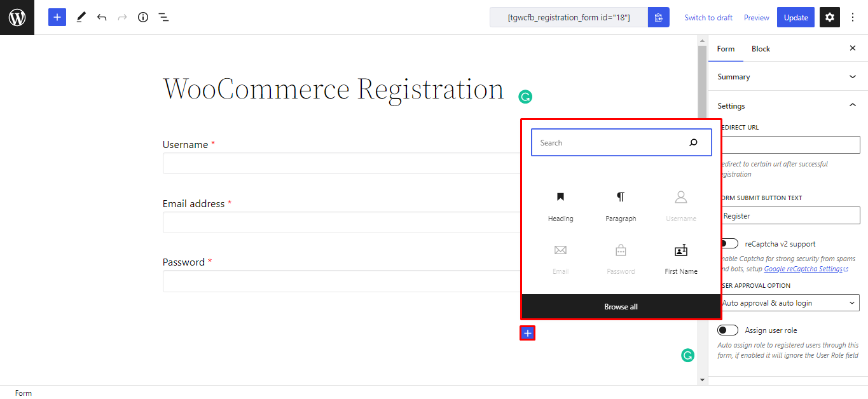Click the Undo arrow in toolbar
This screenshot has height=399, width=868.
tap(102, 17)
